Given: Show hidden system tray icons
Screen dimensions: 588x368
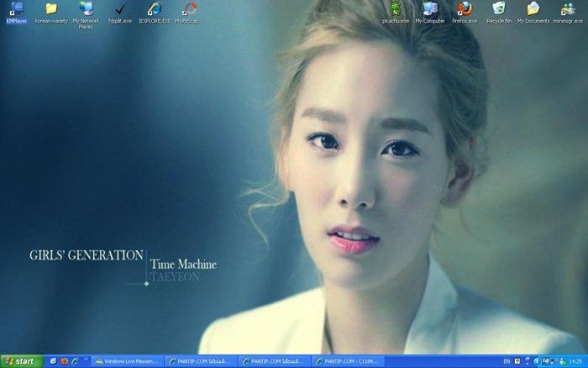Looking at the screenshot, I should (x=537, y=361).
